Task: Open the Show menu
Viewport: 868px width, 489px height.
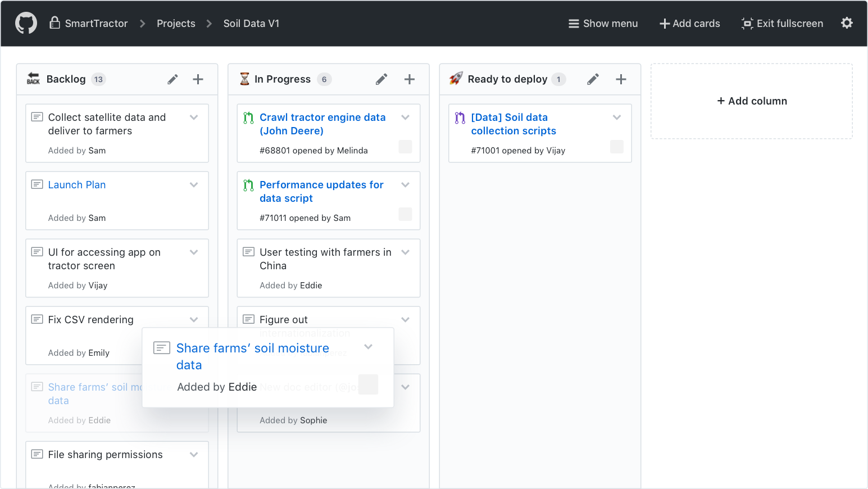Action: pyautogui.click(x=603, y=23)
